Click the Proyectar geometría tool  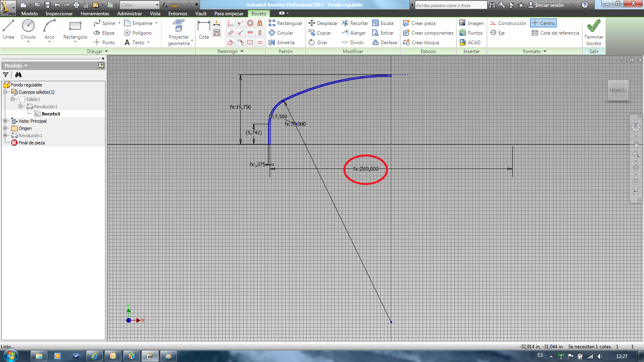179,32
